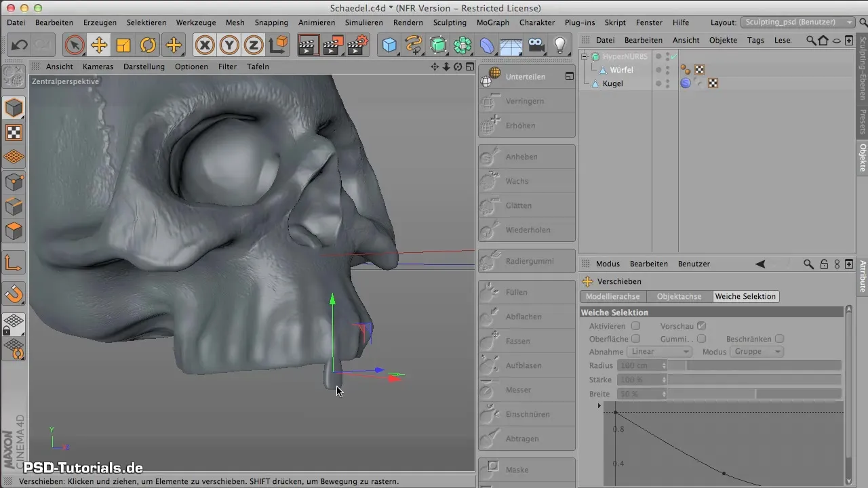
Task: Open the Presets side tab
Action: coord(863,122)
